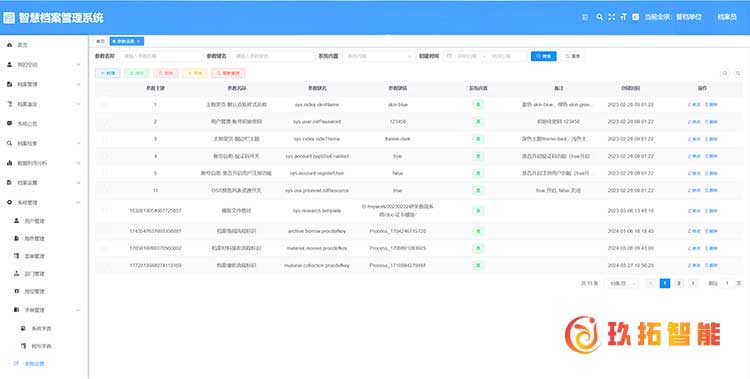Delete the sys.index.sideTheme row
The image size is (750, 379).
pyautogui.click(x=711, y=139)
